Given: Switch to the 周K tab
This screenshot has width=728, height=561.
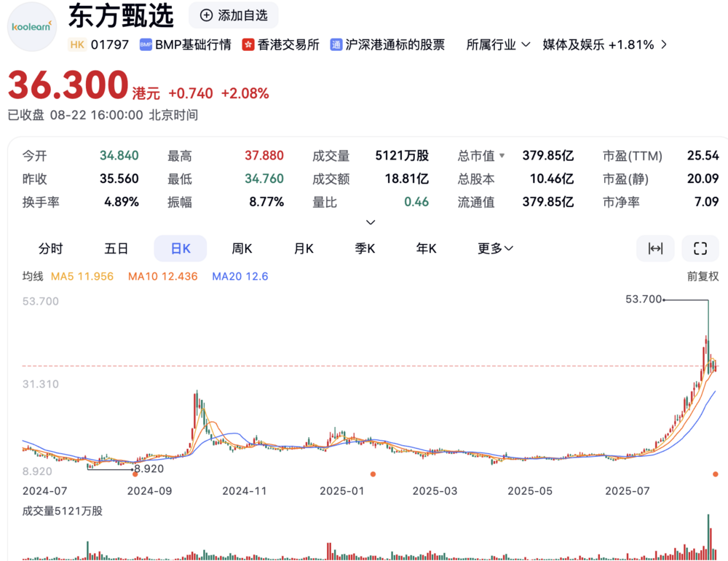Looking at the screenshot, I should pos(242,248).
